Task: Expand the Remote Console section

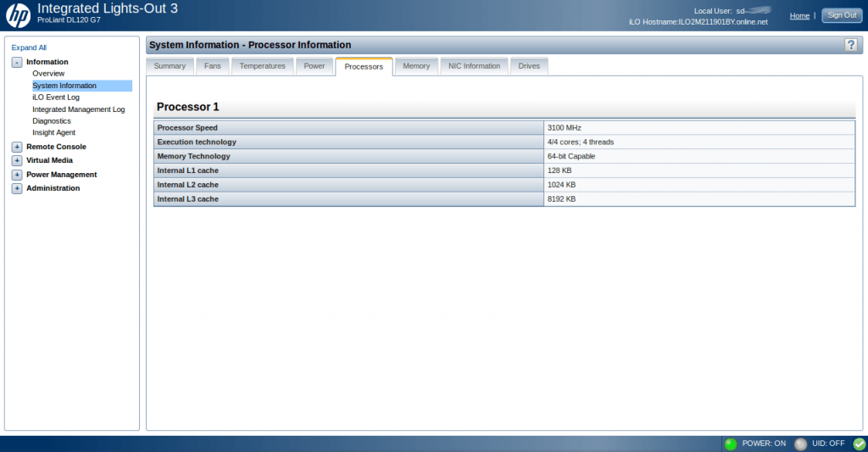Action: point(17,147)
